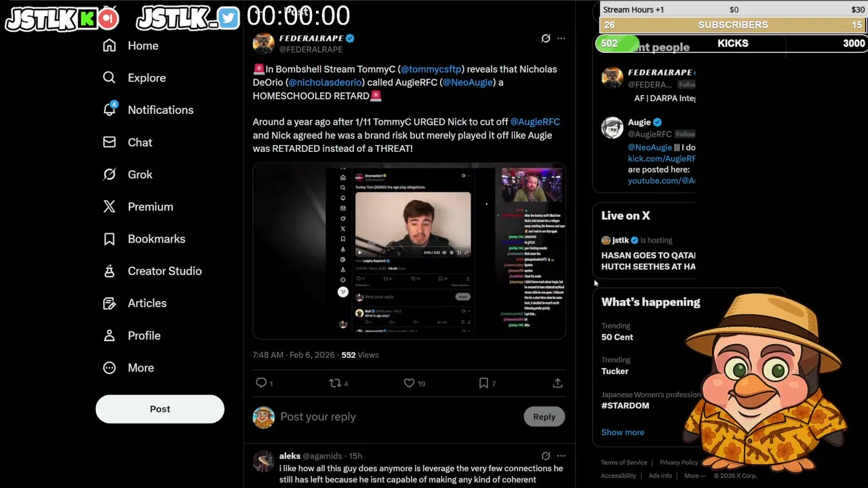Click Show more under What's happening
Screen dimensions: 868x488
[623, 432]
